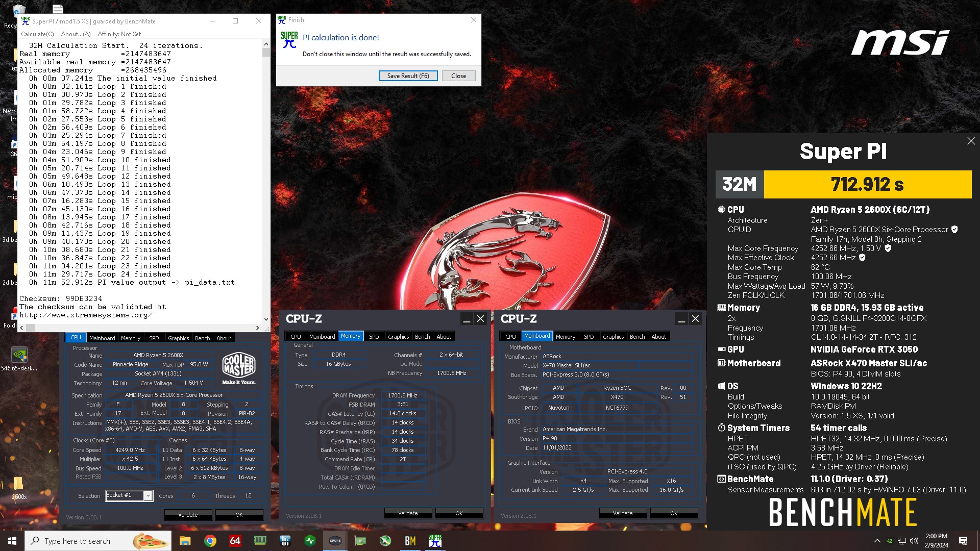Image resolution: width=980 pixels, height=551 pixels.
Task: Open the Socket #1 selection dropdown
Action: (x=148, y=495)
